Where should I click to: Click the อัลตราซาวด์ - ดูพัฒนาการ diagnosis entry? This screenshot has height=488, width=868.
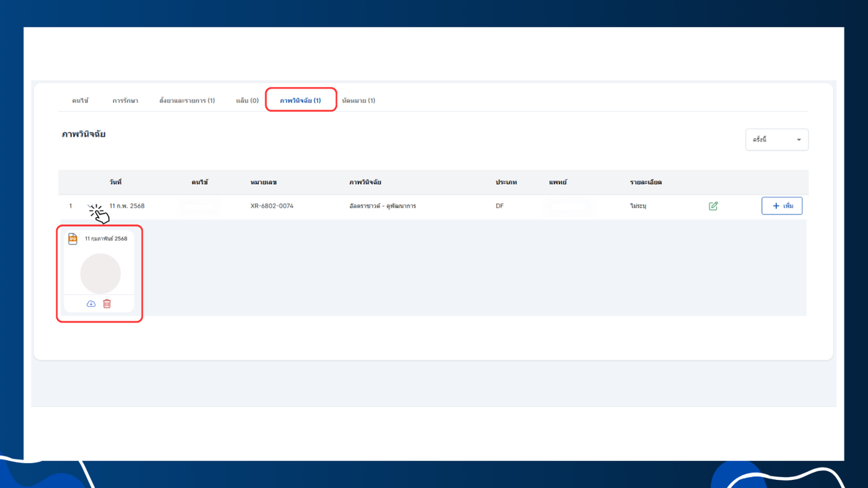coord(383,206)
